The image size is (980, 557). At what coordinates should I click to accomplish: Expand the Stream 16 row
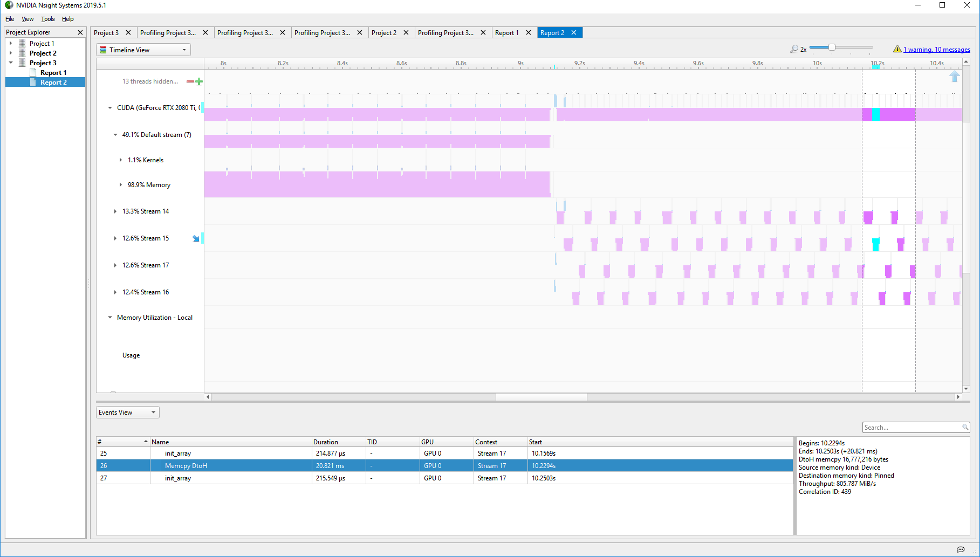115,292
